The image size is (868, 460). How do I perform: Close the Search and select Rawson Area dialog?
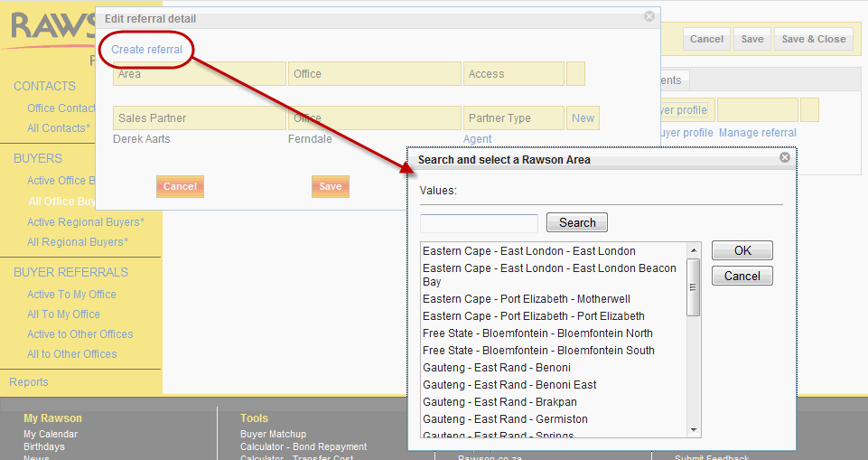tap(784, 158)
